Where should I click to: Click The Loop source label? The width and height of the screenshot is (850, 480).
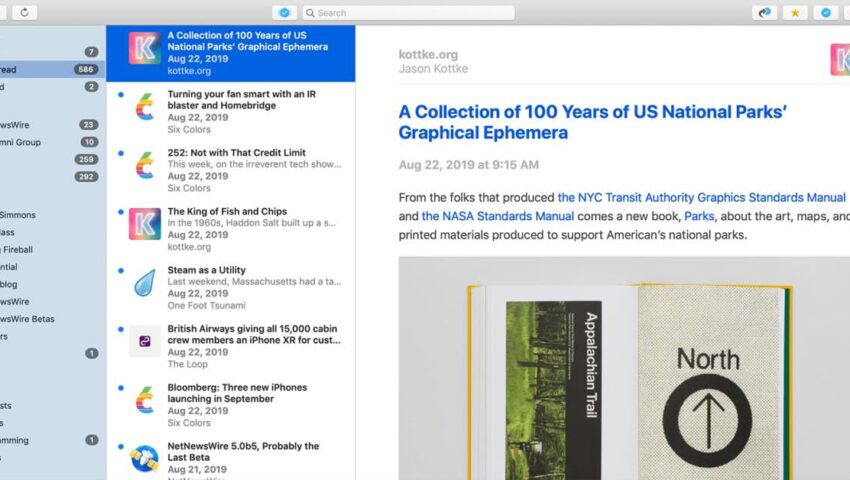[x=187, y=364]
